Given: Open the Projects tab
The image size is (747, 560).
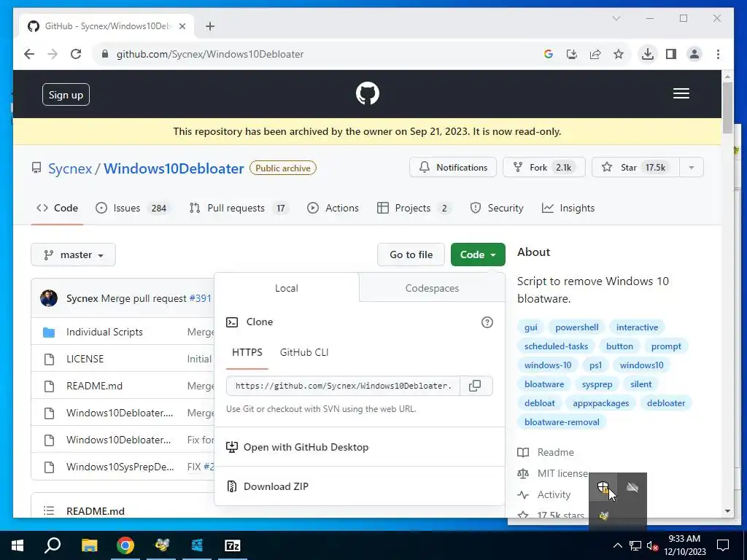Looking at the screenshot, I should pyautogui.click(x=414, y=208).
